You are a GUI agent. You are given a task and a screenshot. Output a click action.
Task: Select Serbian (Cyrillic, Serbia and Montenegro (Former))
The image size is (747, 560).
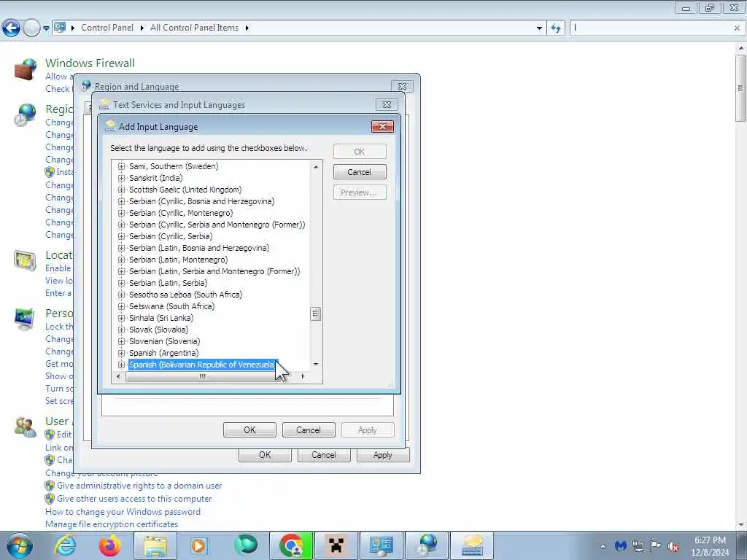(217, 225)
